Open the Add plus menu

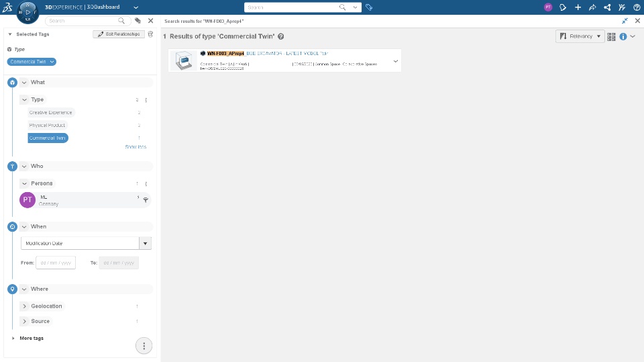pyautogui.click(x=578, y=7)
